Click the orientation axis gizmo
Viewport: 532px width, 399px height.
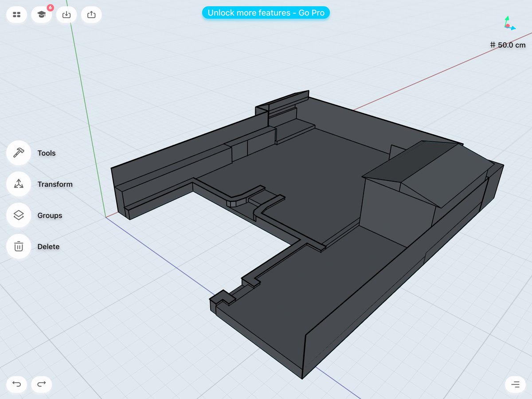(x=509, y=23)
